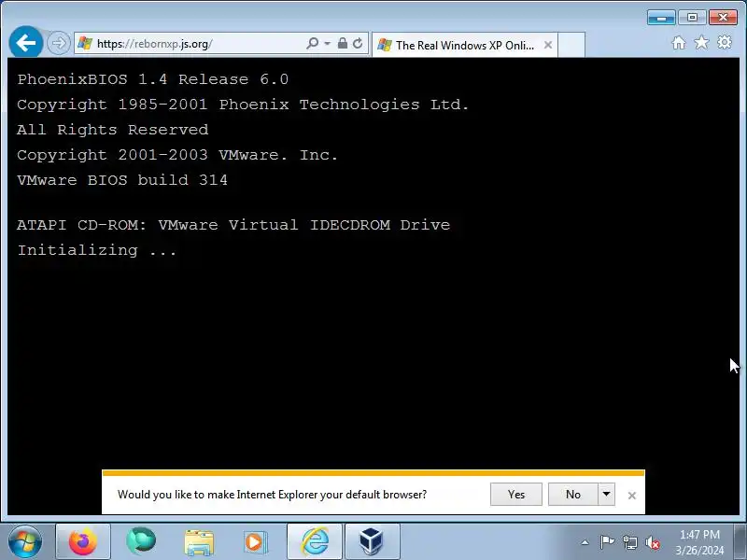Open the Tools gear menu
This screenshot has height=560, width=747.
click(x=725, y=42)
